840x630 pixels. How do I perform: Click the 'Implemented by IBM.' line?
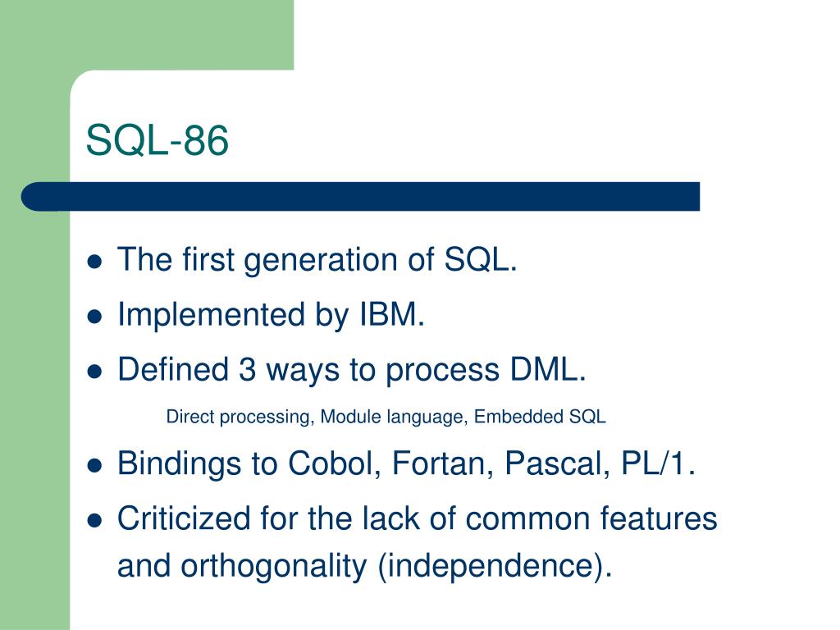coord(271,316)
